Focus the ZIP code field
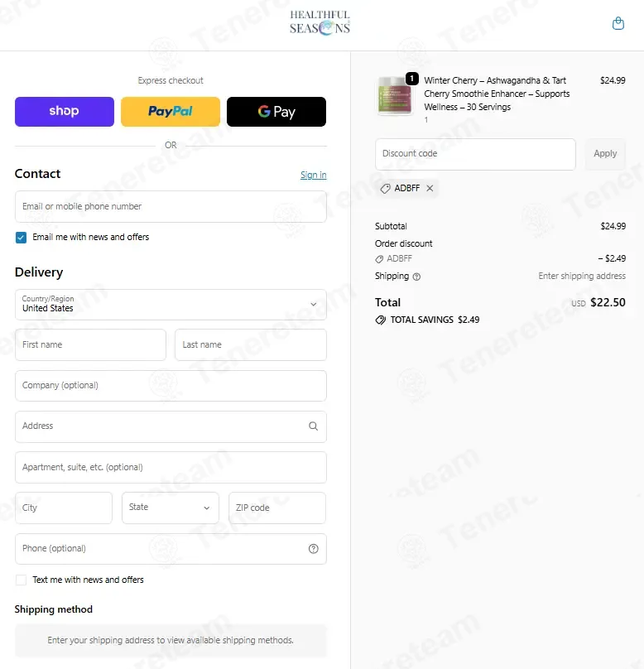The width and height of the screenshot is (644, 669). tap(277, 508)
